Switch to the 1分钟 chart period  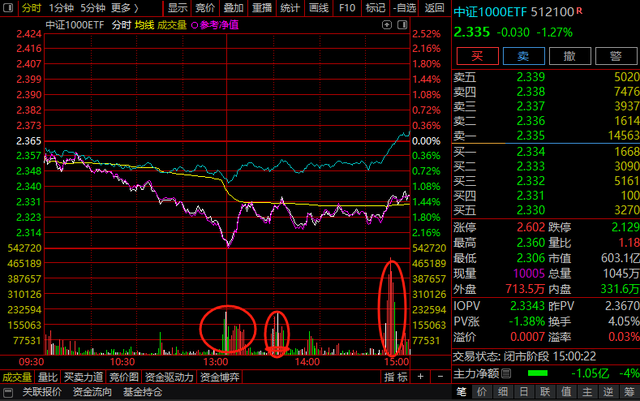(x=62, y=8)
